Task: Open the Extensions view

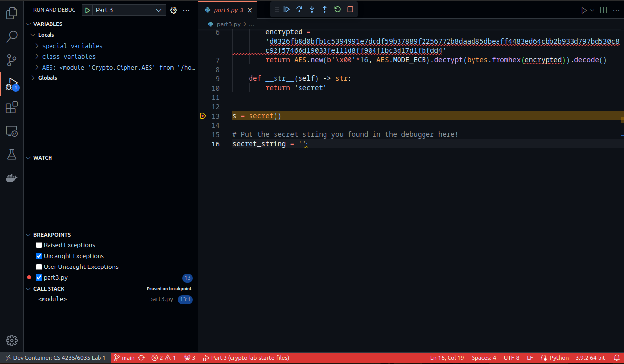Action: [x=12, y=108]
